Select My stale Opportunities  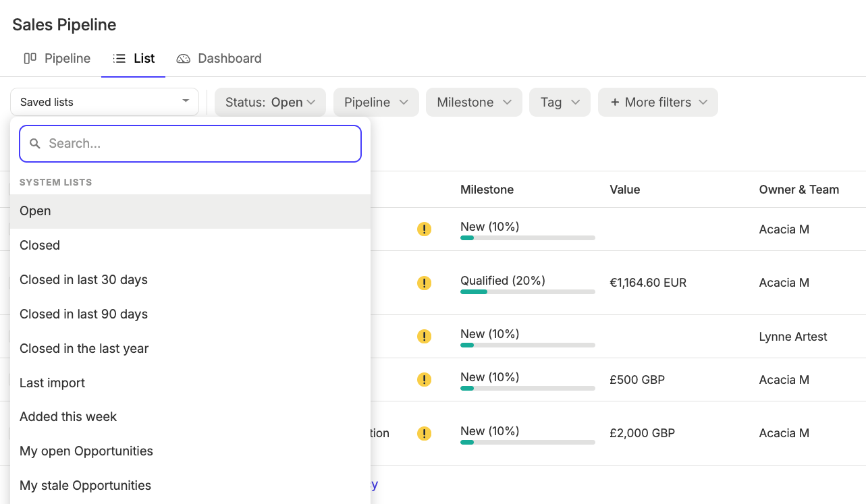pyautogui.click(x=190, y=486)
